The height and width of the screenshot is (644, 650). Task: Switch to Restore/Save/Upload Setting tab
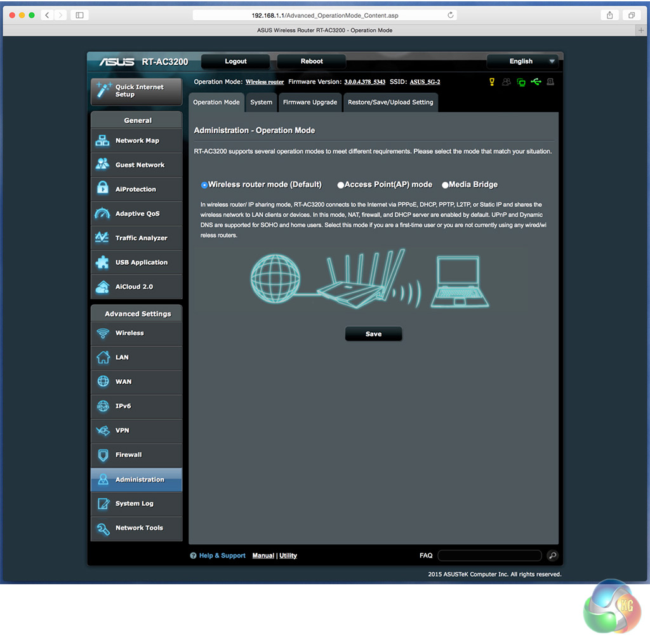[x=390, y=102]
